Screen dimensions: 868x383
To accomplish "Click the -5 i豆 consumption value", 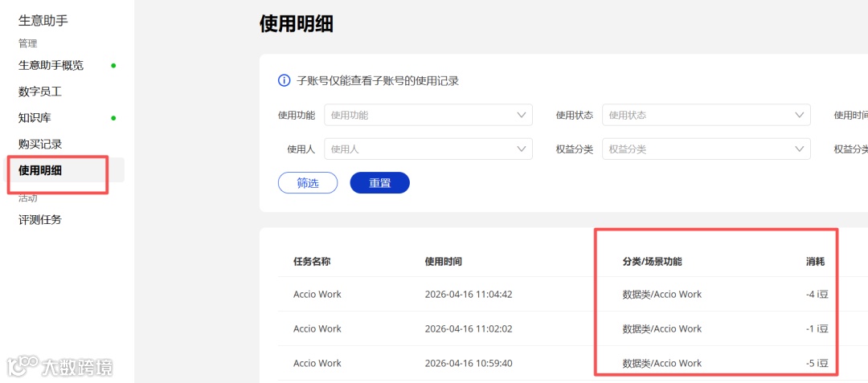I will tap(817, 363).
